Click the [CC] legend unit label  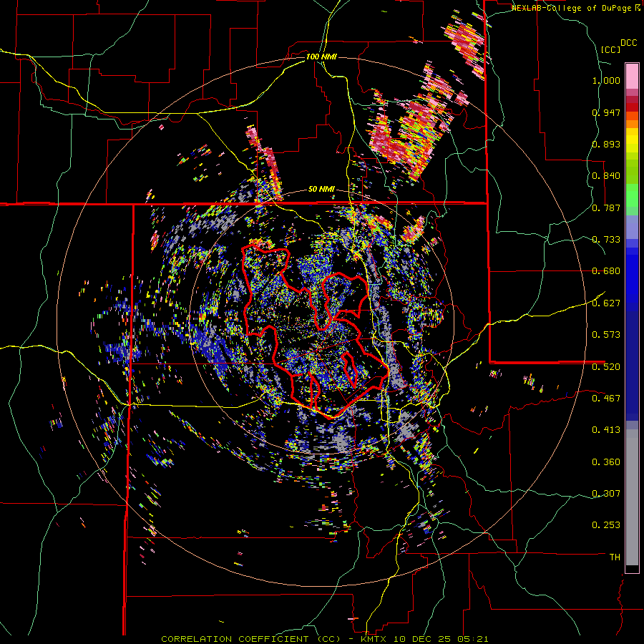tap(610, 49)
